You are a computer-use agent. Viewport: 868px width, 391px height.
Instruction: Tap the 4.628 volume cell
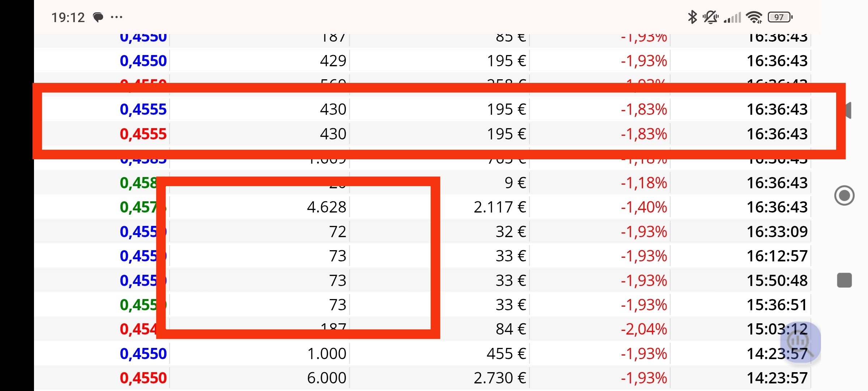pyautogui.click(x=327, y=207)
